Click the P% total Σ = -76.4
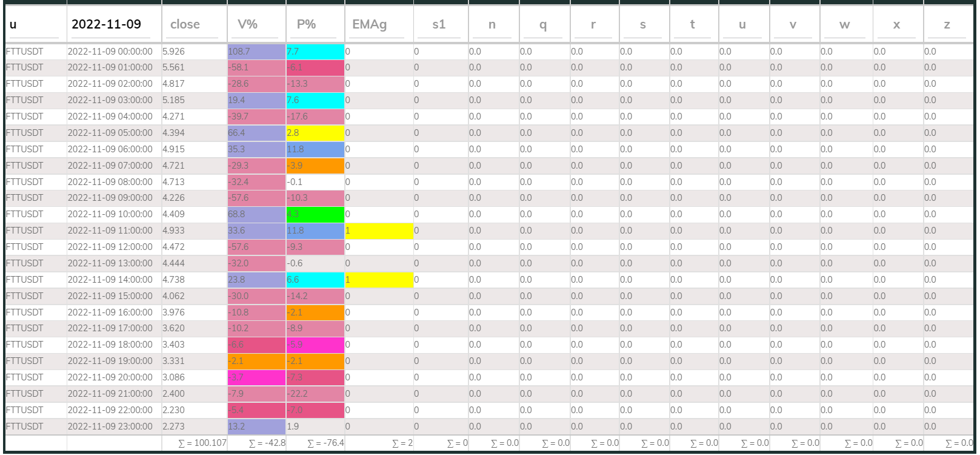 click(x=325, y=443)
